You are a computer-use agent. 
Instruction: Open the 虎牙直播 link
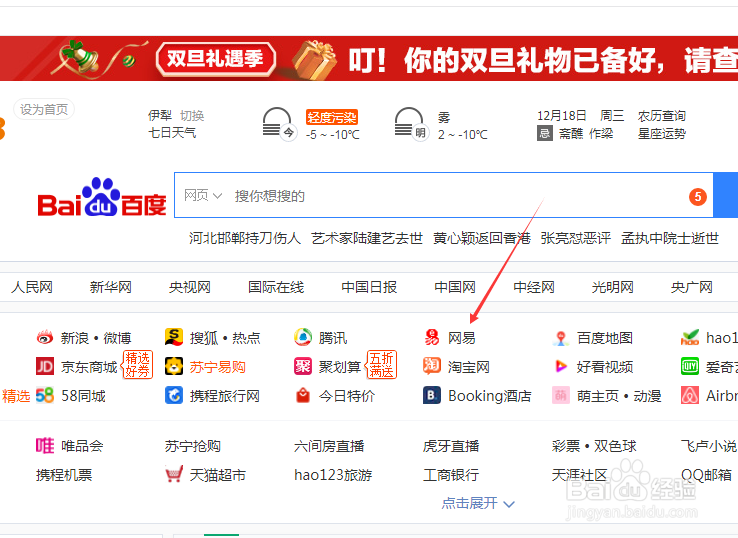[x=451, y=446]
